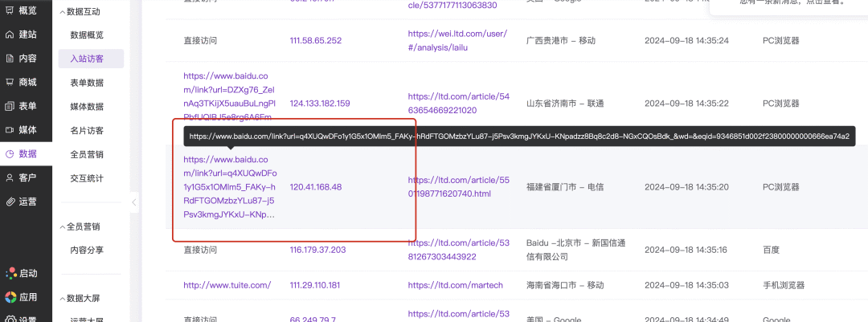This screenshot has width=868, height=322.
Task: Click IP address 120.41.168.48
Action: pos(316,187)
